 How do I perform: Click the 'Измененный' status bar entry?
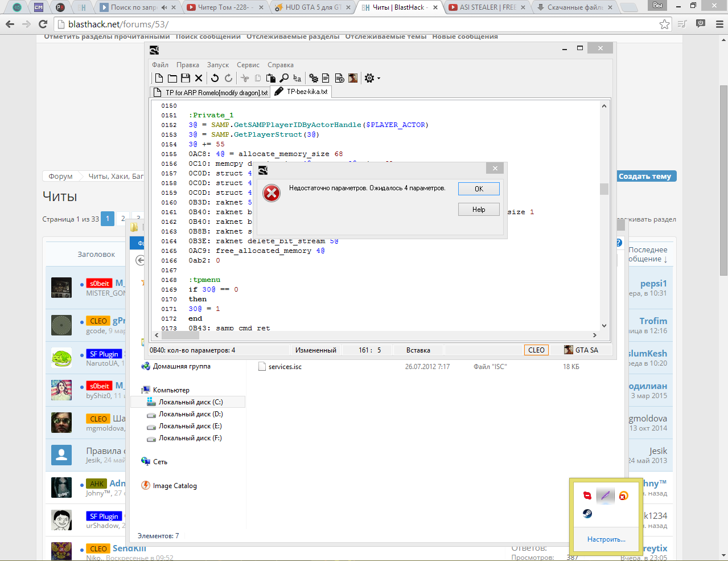click(316, 350)
